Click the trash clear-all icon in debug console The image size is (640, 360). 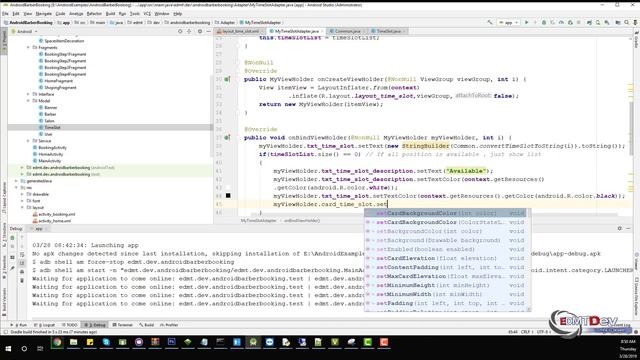click(22, 280)
